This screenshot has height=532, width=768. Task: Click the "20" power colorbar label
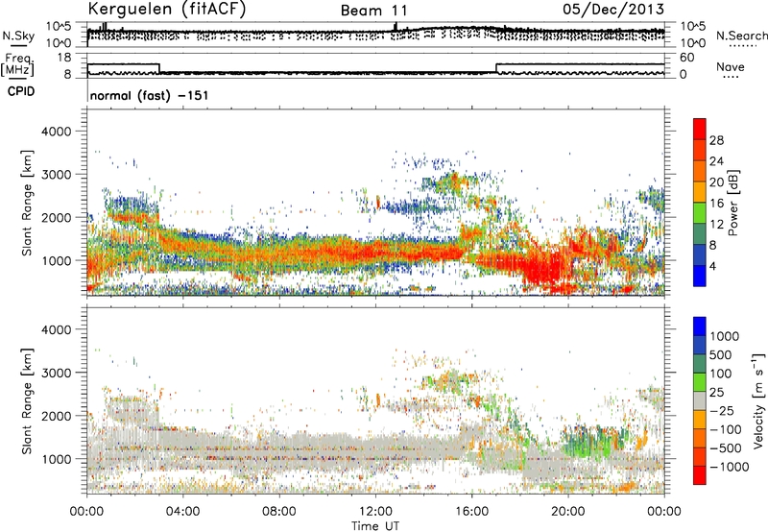716,182
